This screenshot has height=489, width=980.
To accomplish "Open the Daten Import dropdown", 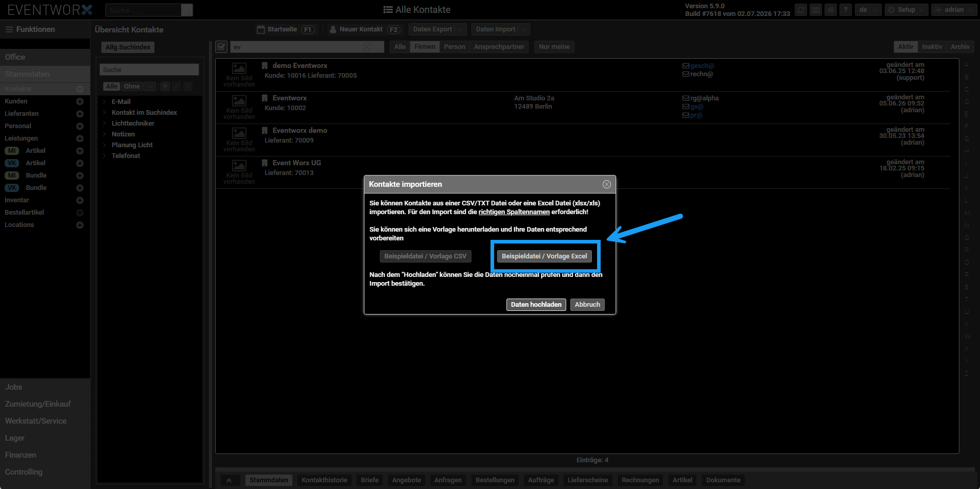I will 501,29.
